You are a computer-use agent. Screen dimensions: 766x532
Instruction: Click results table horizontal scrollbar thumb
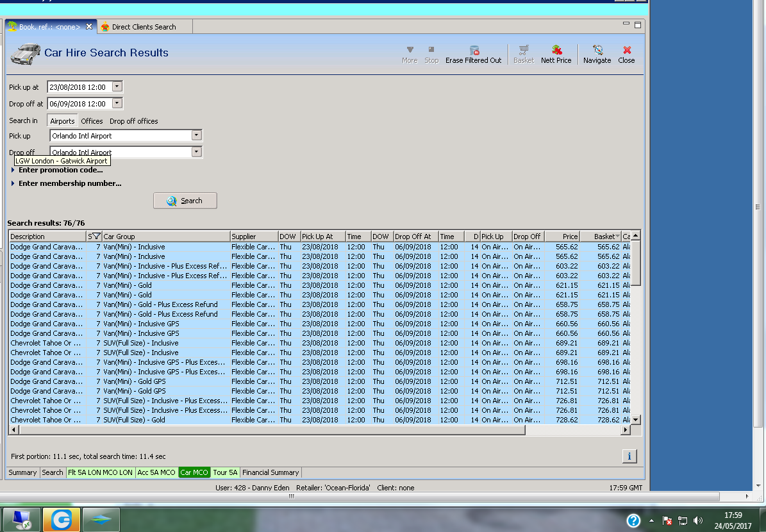click(272, 430)
